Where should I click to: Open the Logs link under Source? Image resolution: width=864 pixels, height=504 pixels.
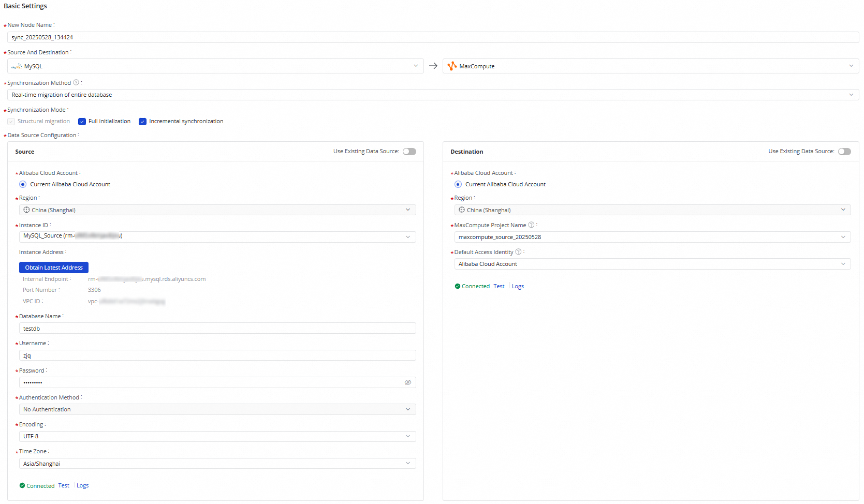83,485
